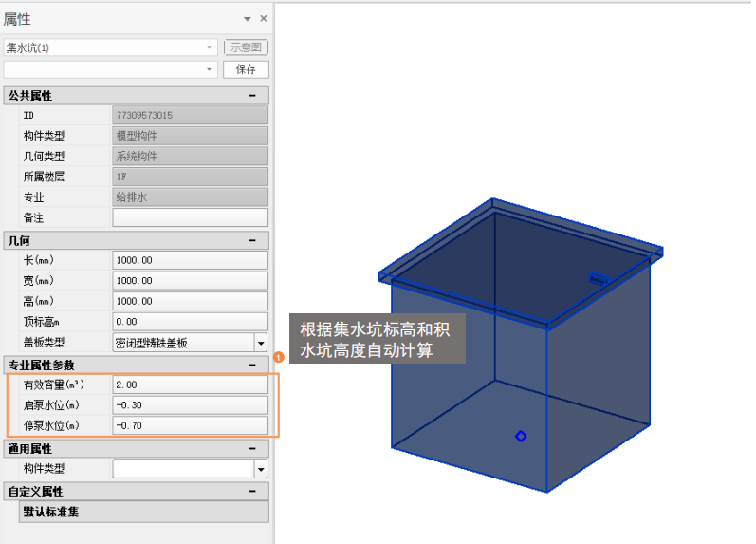This screenshot has width=756, height=544.
Task: Click the 示意图 button
Action: 246,47
